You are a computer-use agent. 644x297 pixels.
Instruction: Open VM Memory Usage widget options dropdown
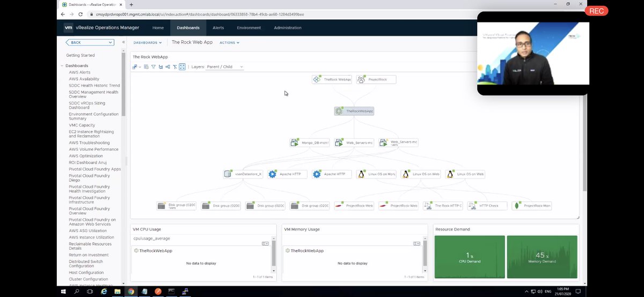416,243
